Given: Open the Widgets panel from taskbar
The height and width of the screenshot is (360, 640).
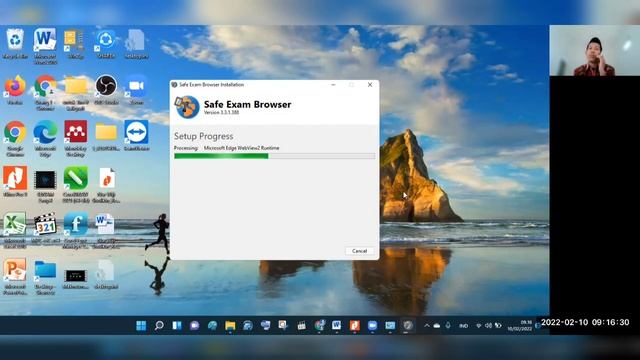Looking at the screenshot, I should (x=177, y=325).
